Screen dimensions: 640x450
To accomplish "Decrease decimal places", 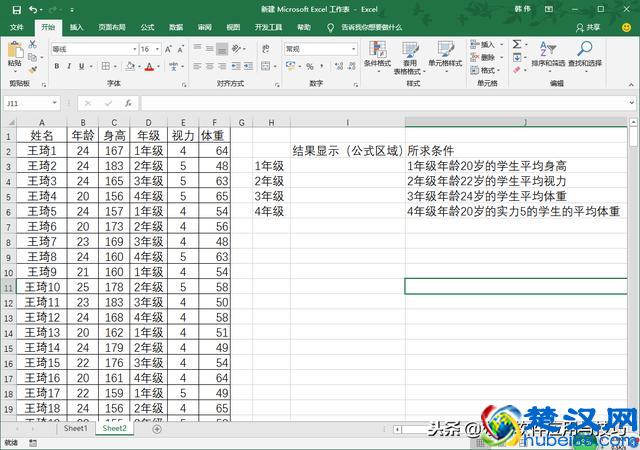I will click(x=351, y=66).
